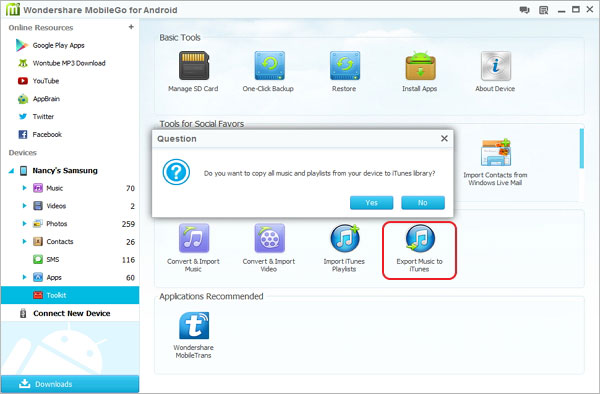Collapse Nancy's Samsung device tree
600x394 pixels.
pyautogui.click(x=11, y=171)
